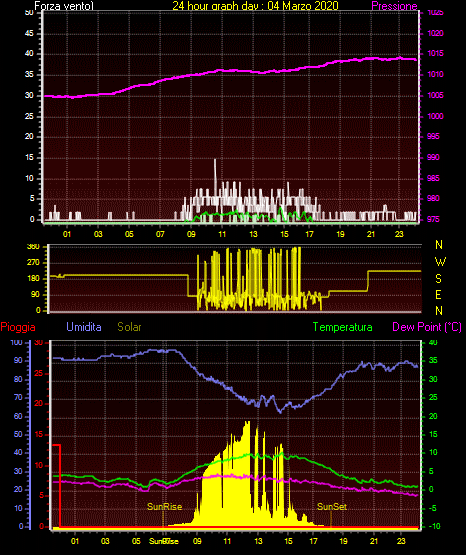Select the '995' pressure axis value
The image size is (466, 555).
[433, 136]
